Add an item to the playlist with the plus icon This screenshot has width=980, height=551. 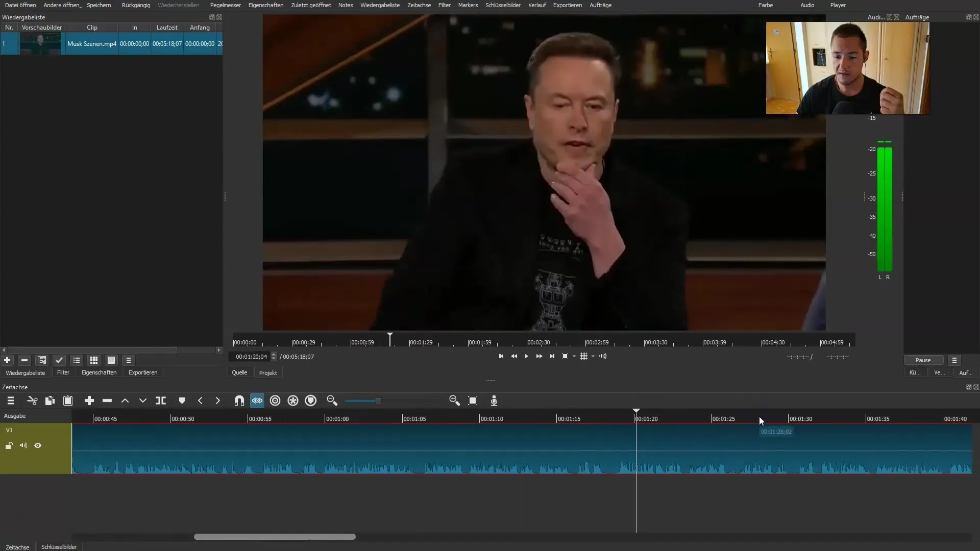click(x=7, y=360)
